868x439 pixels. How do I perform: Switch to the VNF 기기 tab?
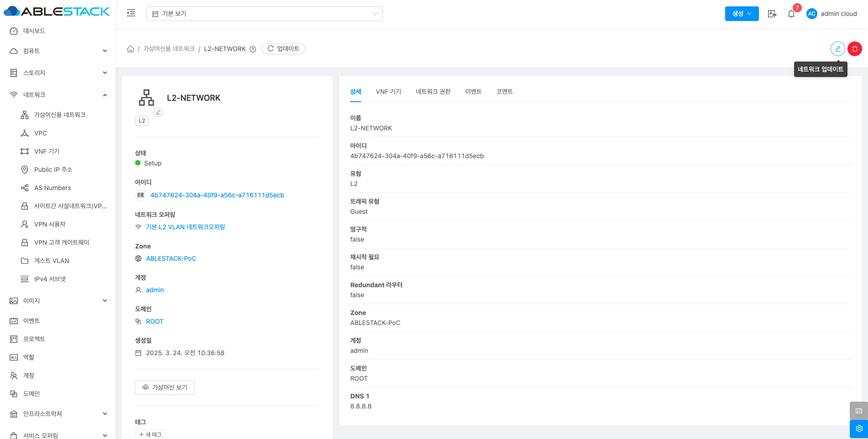(x=388, y=92)
